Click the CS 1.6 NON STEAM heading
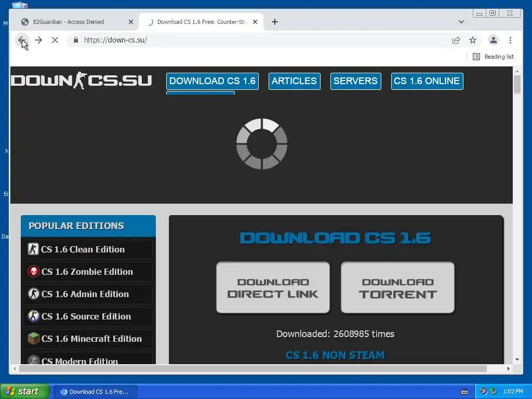The image size is (532, 399). (x=335, y=355)
